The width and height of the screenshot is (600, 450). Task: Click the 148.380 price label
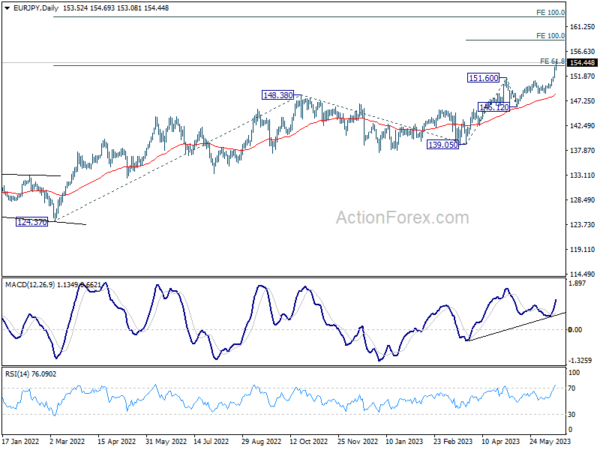click(278, 95)
